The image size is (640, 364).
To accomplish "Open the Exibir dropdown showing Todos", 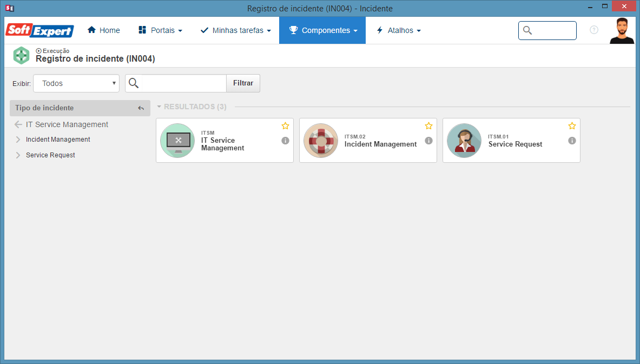I will [76, 83].
